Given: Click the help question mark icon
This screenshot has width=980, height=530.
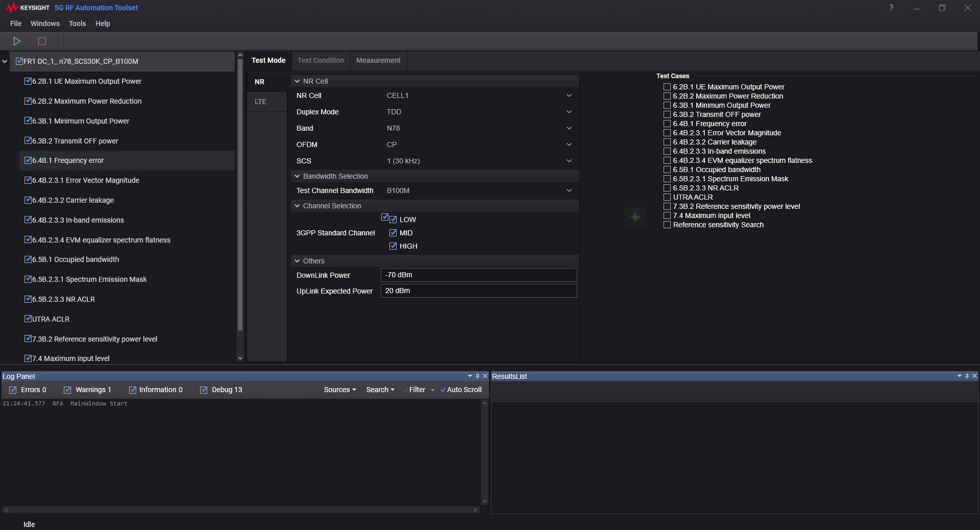Looking at the screenshot, I should tap(891, 8).
